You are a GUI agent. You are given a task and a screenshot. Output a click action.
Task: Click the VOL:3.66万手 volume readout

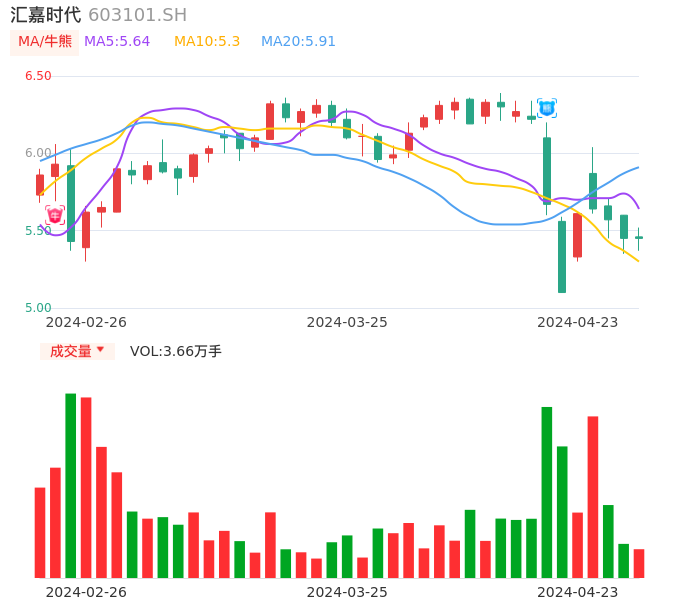point(176,351)
